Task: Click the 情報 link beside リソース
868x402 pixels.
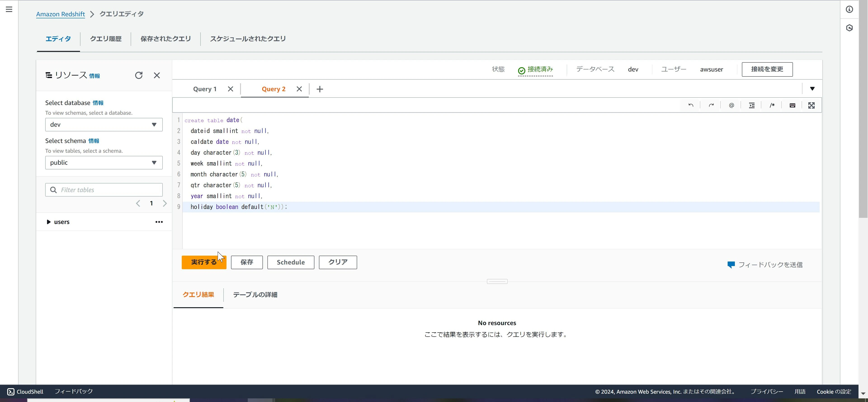Action: (x=94, y=76)
